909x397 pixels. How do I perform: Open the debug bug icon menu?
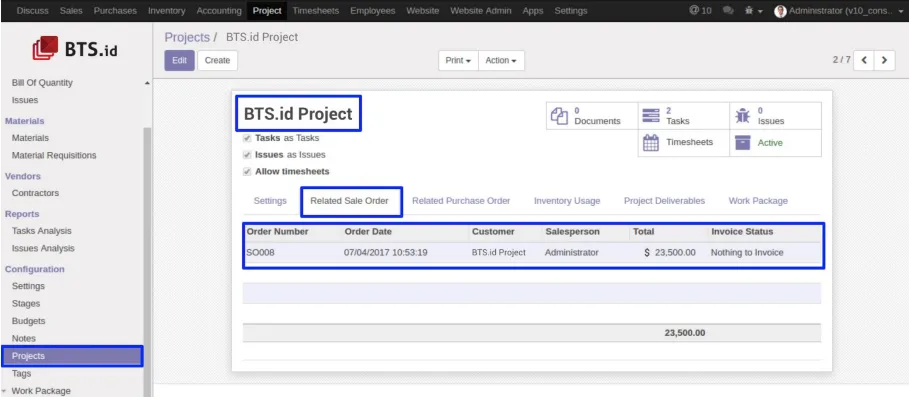(x=754, y=10)
